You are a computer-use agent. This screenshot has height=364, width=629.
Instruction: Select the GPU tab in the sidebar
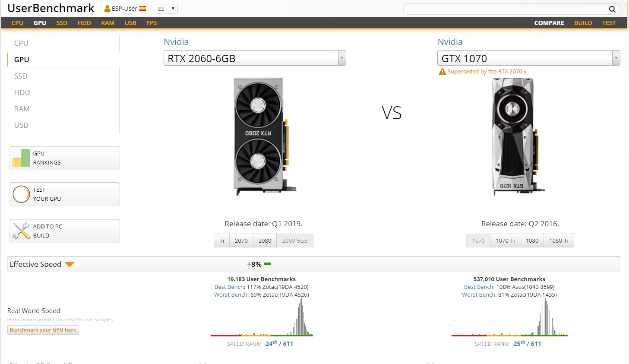pos(63,60)
